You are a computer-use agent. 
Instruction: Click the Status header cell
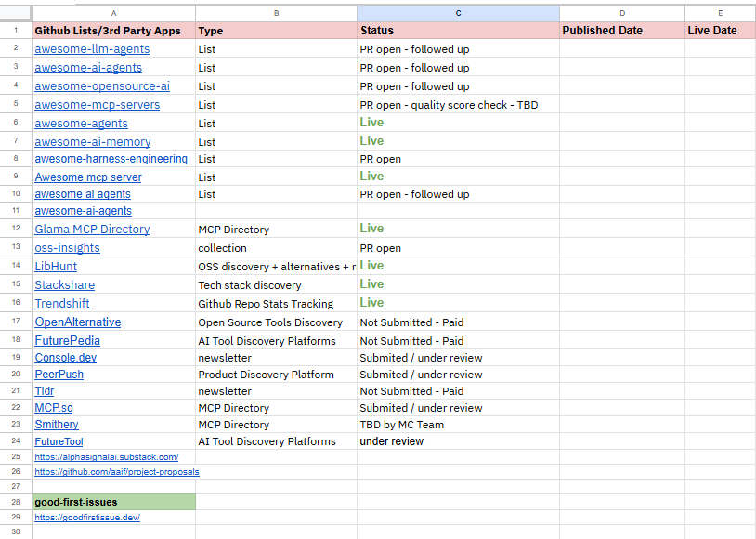[458, 31]
